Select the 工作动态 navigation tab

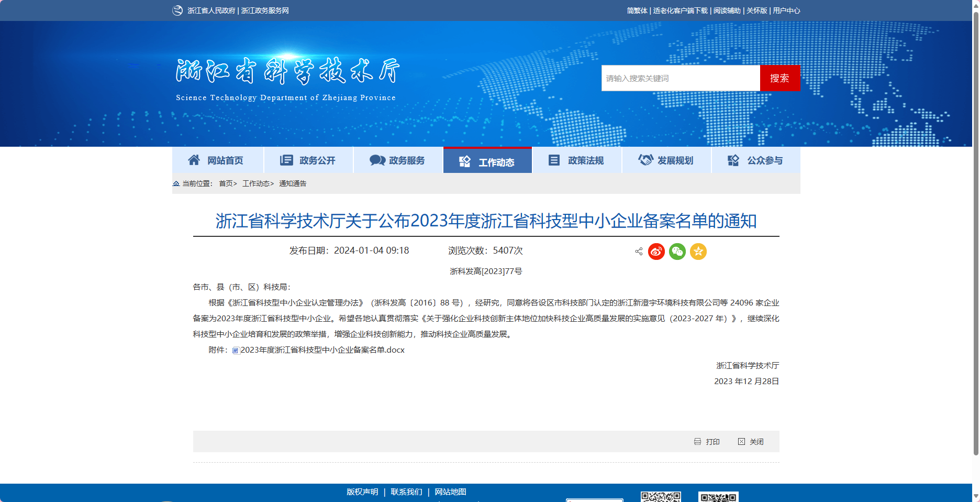tap(487, 160)
